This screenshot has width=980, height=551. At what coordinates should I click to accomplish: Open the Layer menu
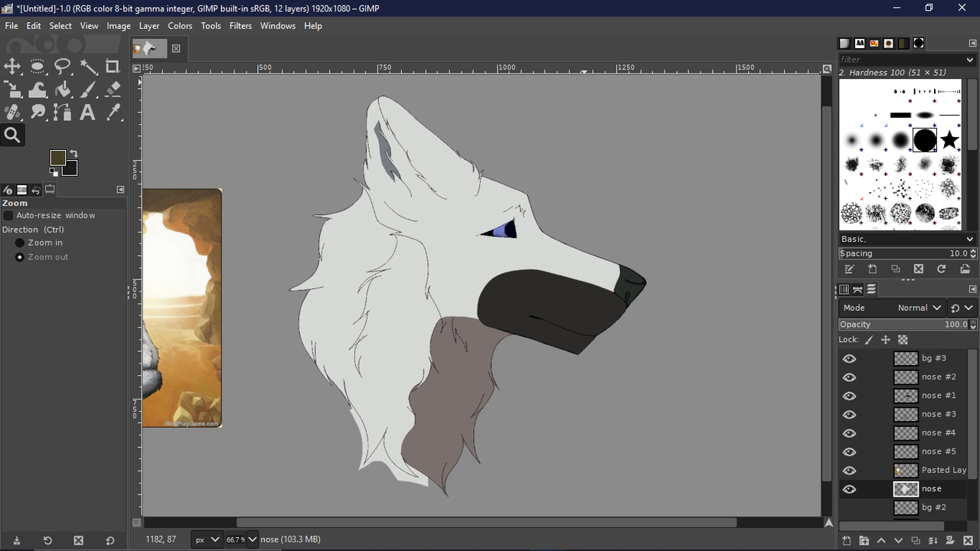click(149, 25)
